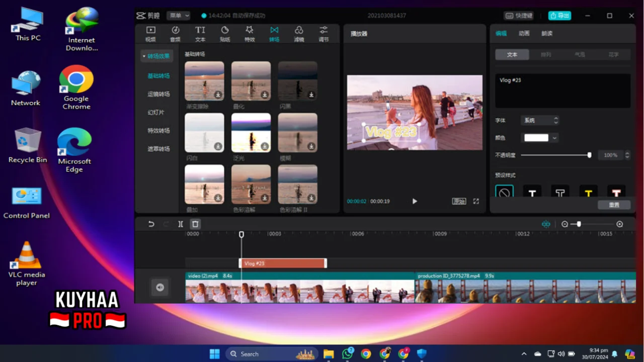Select the 遮罩转场 category

click(158, 149)
